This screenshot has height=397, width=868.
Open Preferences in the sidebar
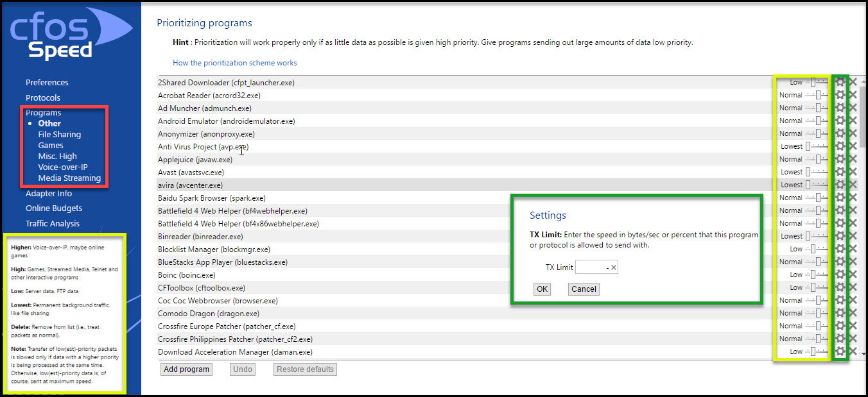click(x=47, y=82)
